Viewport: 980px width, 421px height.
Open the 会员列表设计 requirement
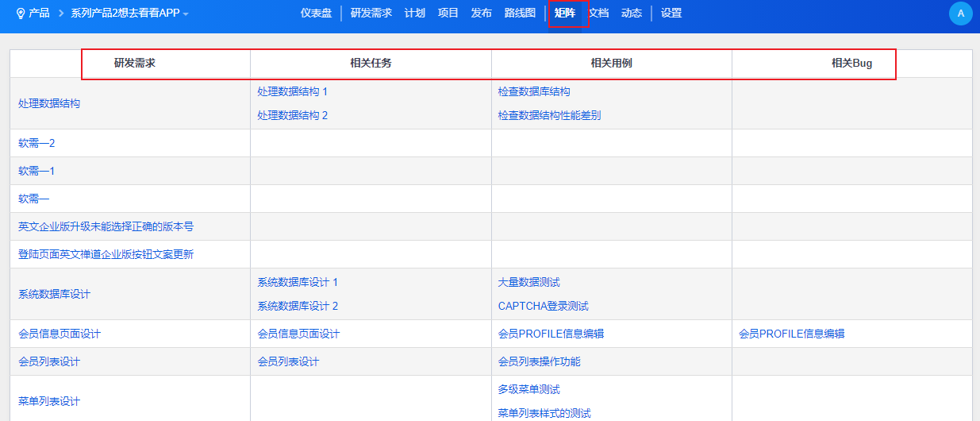click(49, 361)
